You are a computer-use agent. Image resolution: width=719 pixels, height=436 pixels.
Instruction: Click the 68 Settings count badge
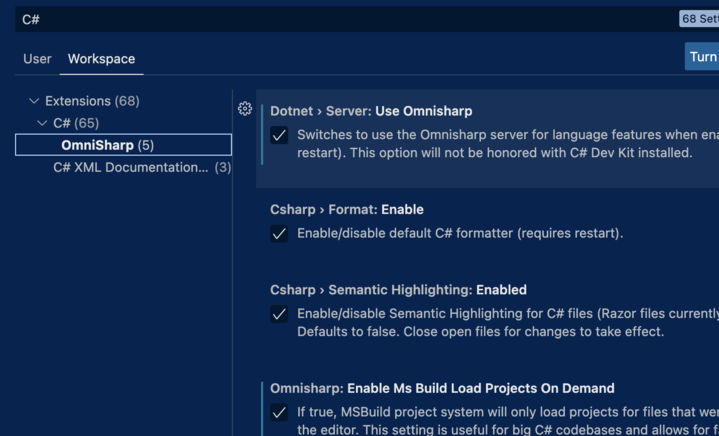pos(699,19)
